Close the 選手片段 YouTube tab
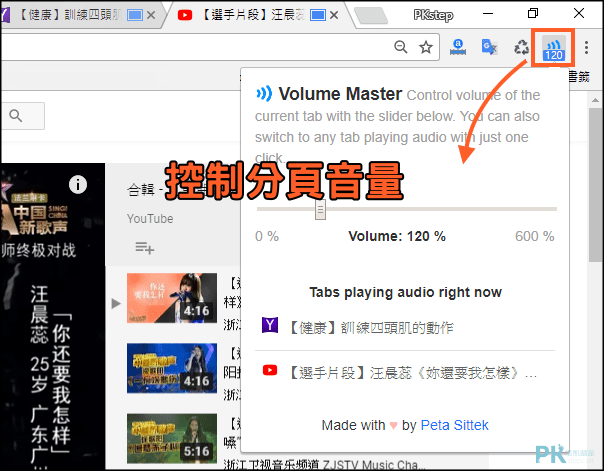Screen dimensions: 604x471 click(334, 15)
